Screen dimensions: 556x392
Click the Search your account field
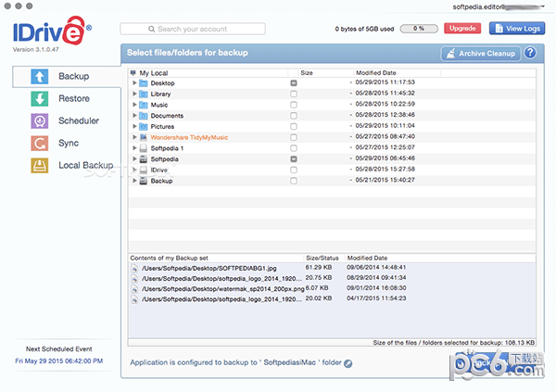pyautogui.click(x=193, y=29)
